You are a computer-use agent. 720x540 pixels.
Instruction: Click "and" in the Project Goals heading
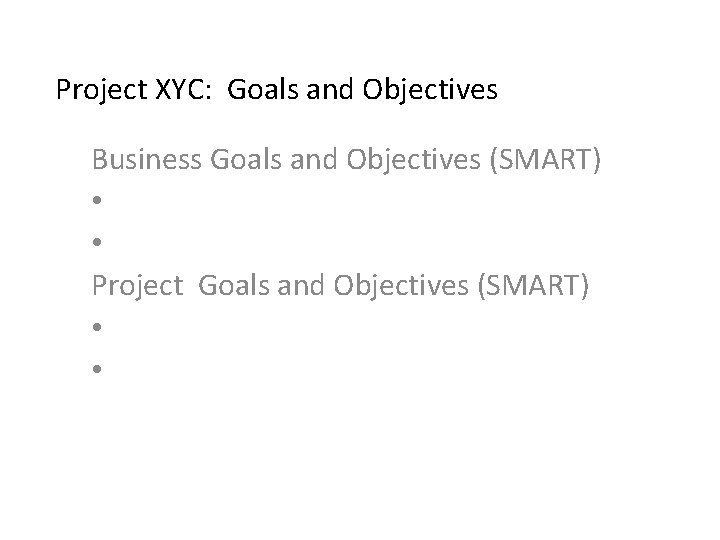coord(297,286)
